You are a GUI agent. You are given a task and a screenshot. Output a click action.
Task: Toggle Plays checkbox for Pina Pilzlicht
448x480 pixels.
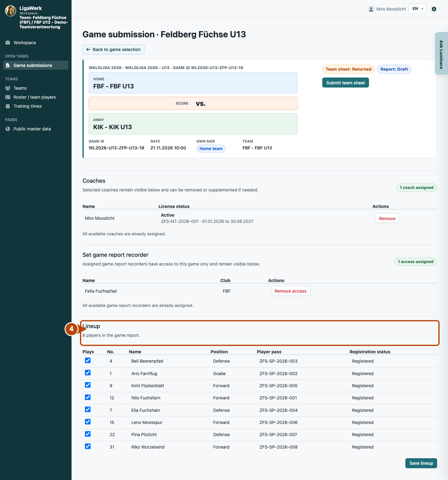coord(88,434)
